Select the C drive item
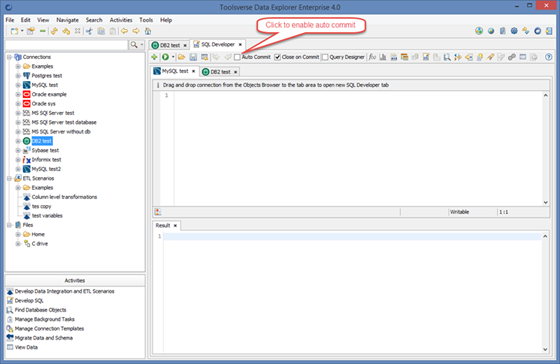The image size is (560, 364). tap(40, 244)
